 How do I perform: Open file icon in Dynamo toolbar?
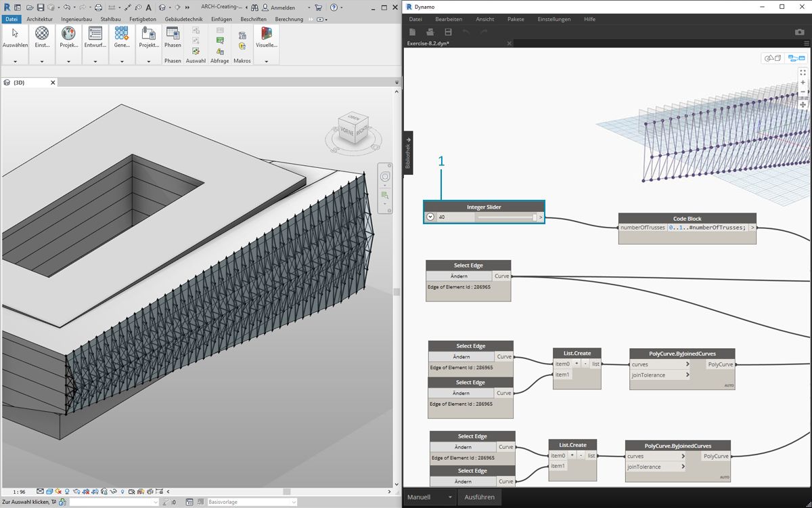pyautogui.click(x=430, y=32)
